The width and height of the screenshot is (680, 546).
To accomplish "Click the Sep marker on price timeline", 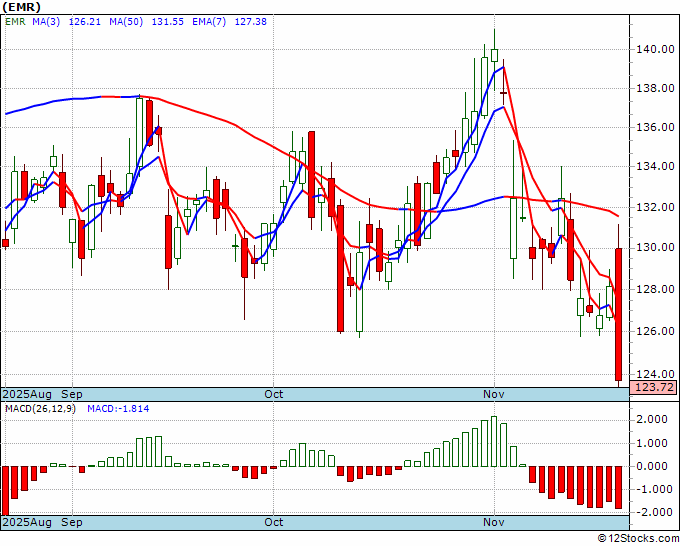I will click(x=72, y=394).
